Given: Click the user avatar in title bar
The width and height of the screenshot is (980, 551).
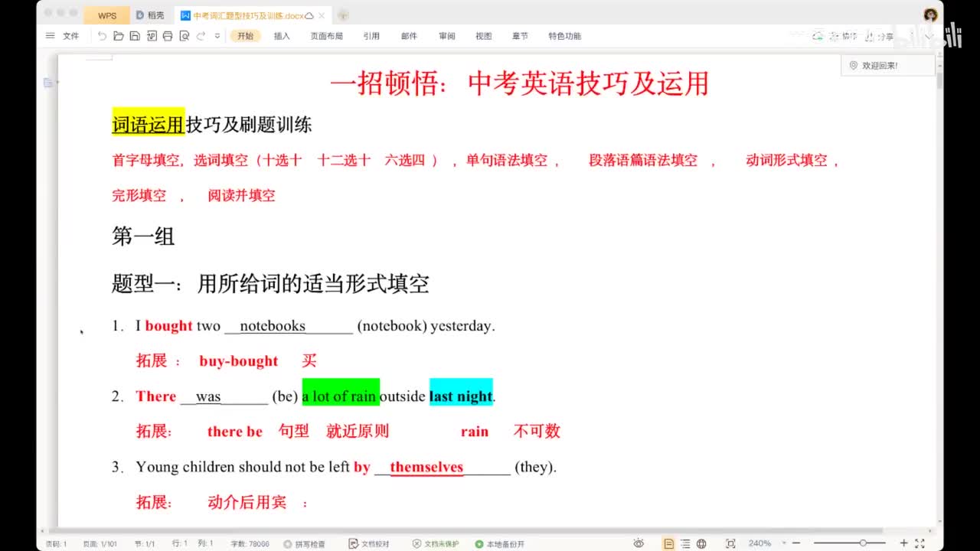Looking at the screenshot, I should pos(931,15).
